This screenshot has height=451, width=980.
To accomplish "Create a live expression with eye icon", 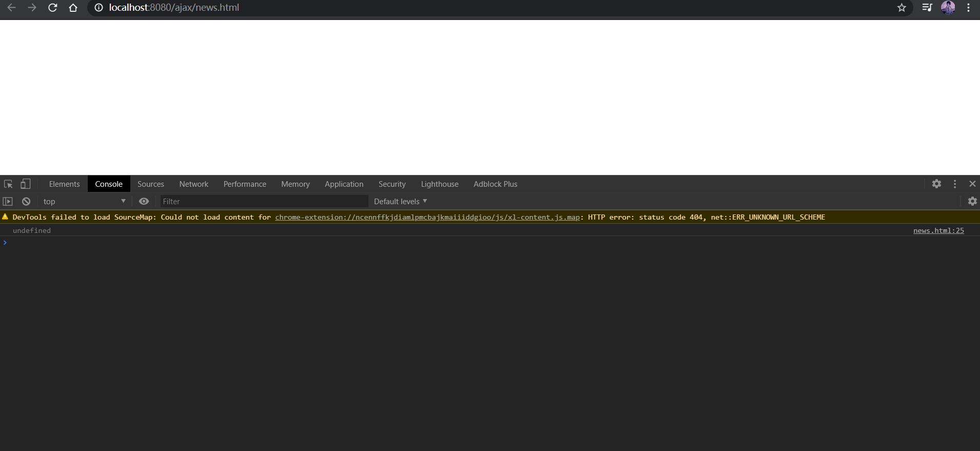I will [144, 202].
